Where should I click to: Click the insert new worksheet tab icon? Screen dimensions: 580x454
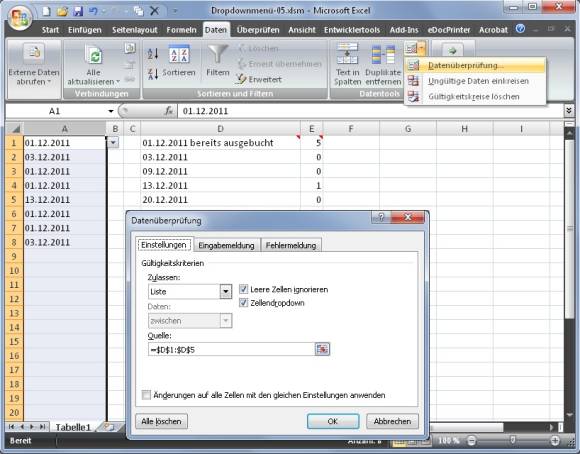[x=108, y=427]
